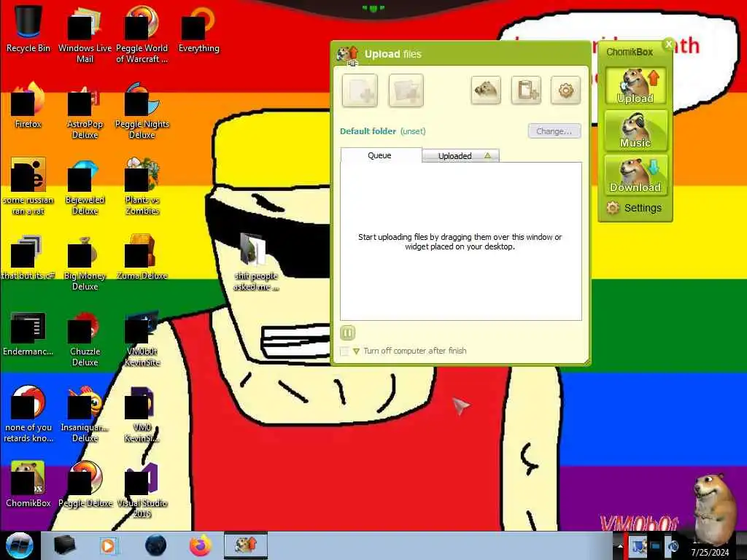Screen dimensions: 747x560
Task: Open upload settings gear in toolbar
Action: click(566, 90)
